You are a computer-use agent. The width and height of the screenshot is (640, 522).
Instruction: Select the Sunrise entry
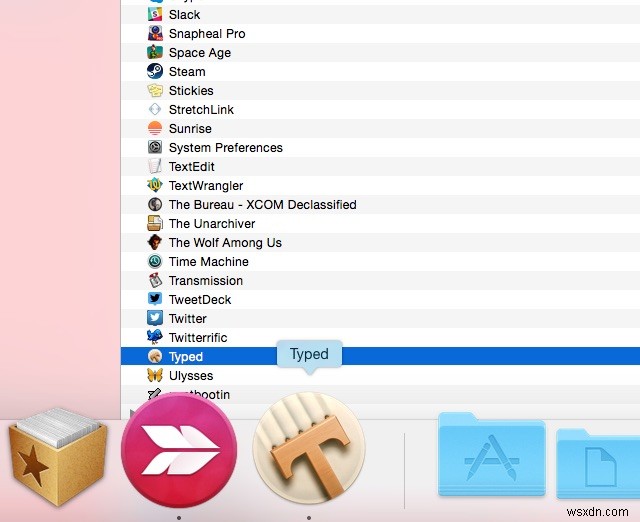click(x=190, y=129)
